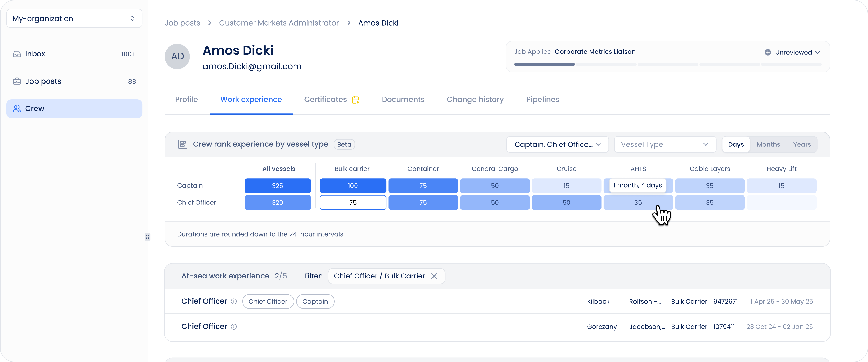Click the AD avatar

(177, 57)
